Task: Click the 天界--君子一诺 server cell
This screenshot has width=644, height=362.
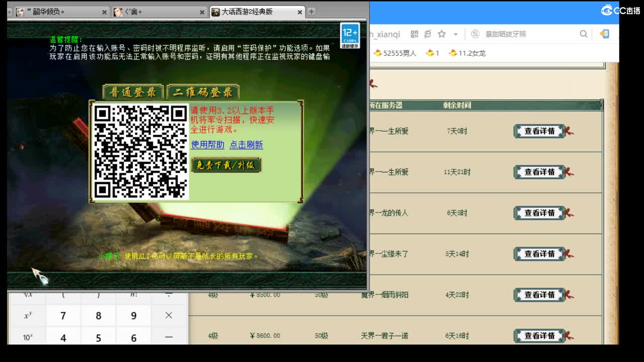Action: pos(385,336)
